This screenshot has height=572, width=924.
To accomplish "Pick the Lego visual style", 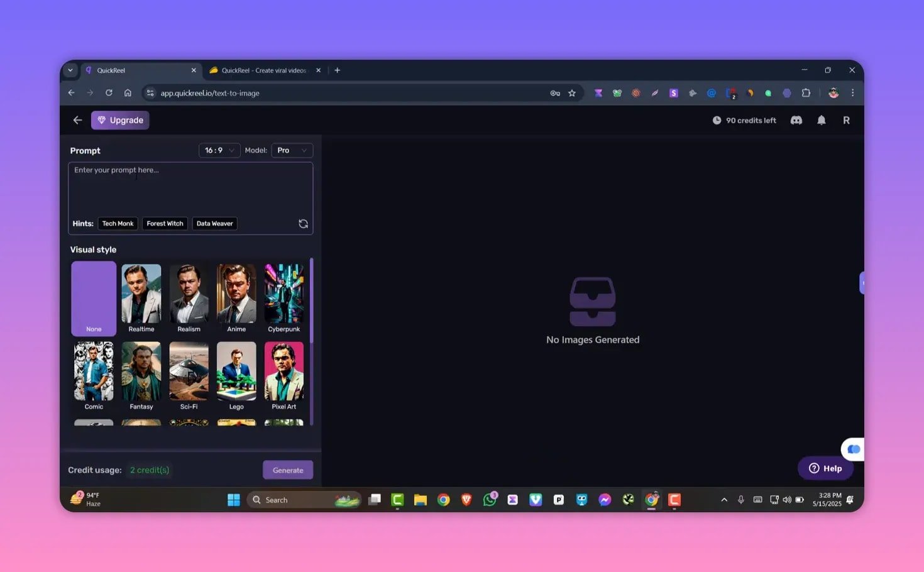I will click(236, 376).
